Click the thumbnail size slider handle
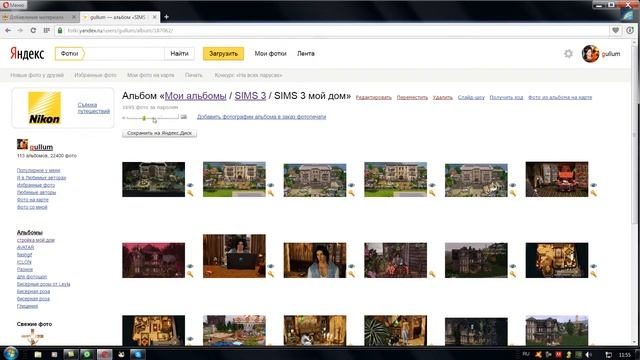This screenshot has width=640, height=360. click(x=144, y=118)
